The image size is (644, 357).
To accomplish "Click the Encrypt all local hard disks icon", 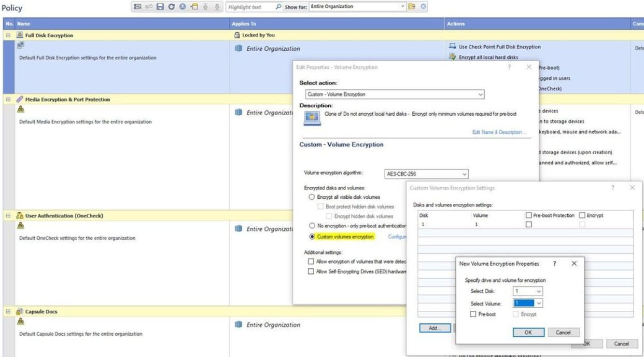I will pos(452,57).
